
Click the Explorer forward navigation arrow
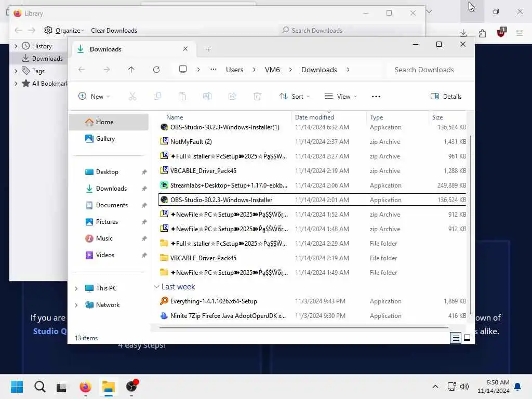click(x=107, y=70)
